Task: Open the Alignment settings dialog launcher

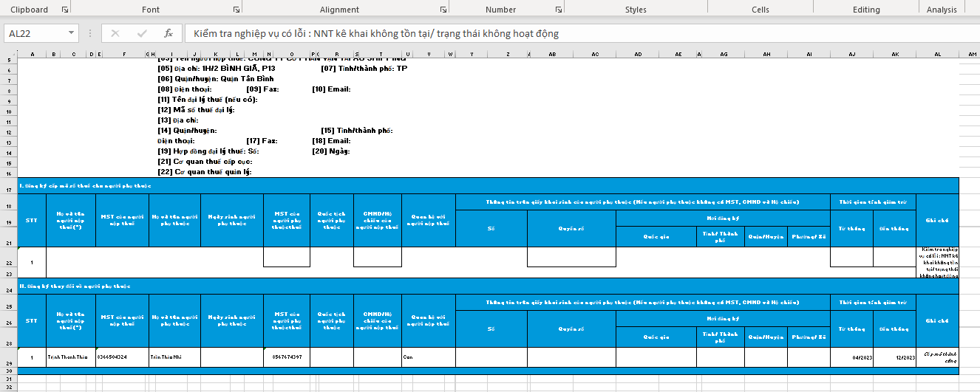Action: (443, 10)
